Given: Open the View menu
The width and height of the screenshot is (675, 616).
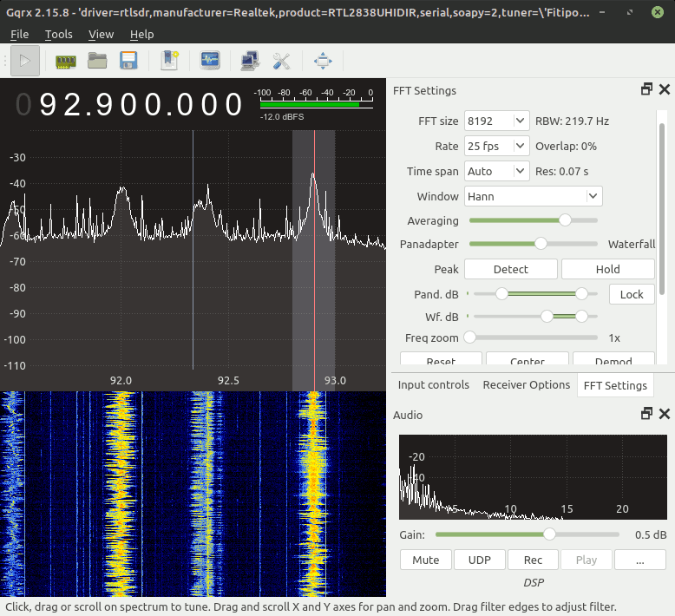Looking at the screenshot, I should (x=102, y=35).
